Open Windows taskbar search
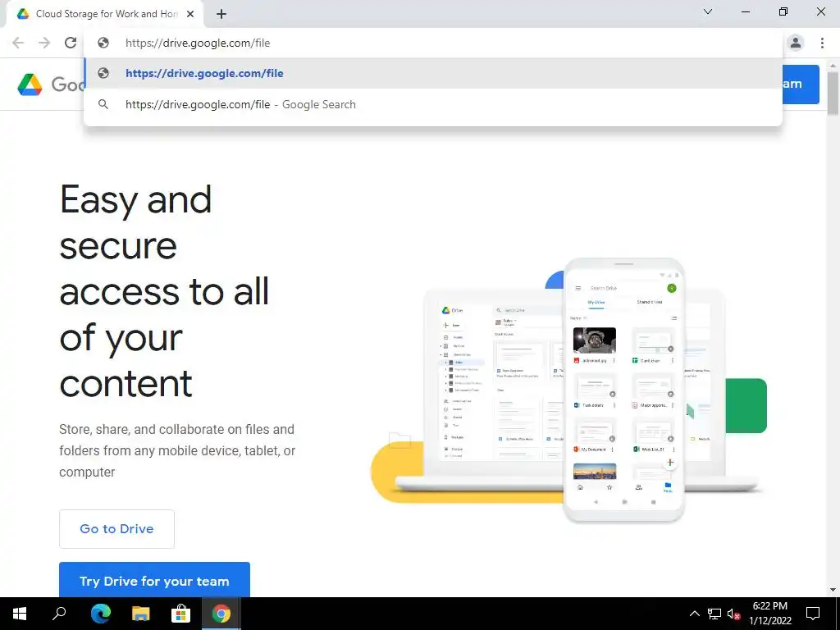840x630 pixels. click(x=59, y=614)
